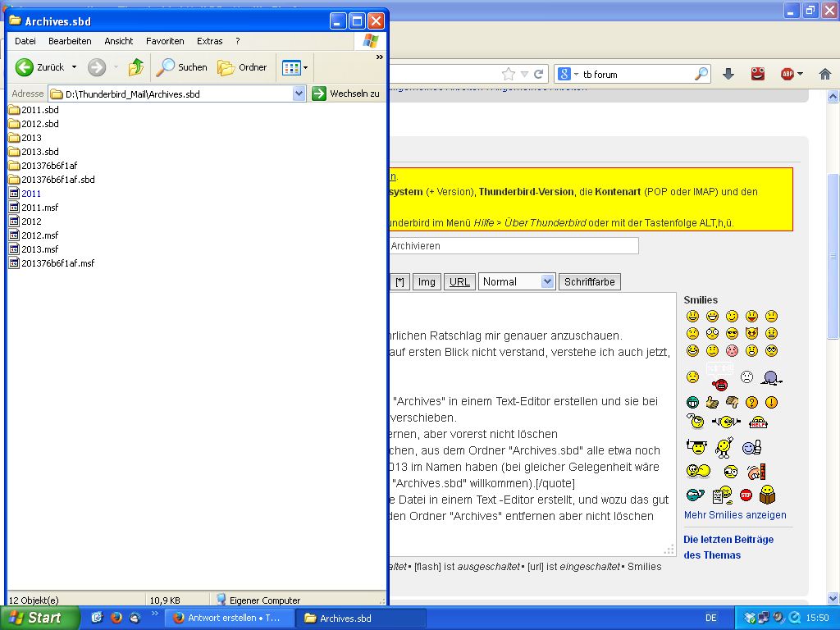
Task: Select the 201376b6f1af.msf file
Action: point(52,263)
